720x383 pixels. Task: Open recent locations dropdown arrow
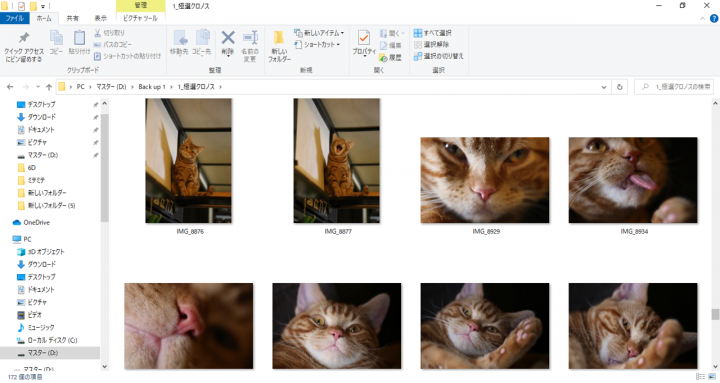point(38,87)
